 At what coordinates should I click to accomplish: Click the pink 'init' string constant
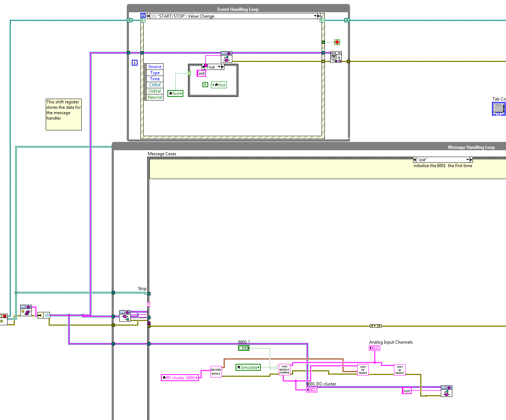click(x=201, y=73)
